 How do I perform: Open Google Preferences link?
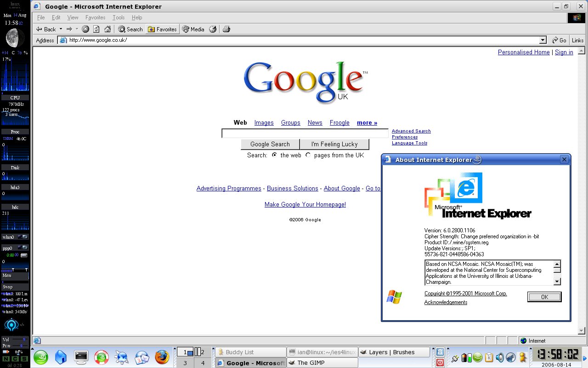405,137
